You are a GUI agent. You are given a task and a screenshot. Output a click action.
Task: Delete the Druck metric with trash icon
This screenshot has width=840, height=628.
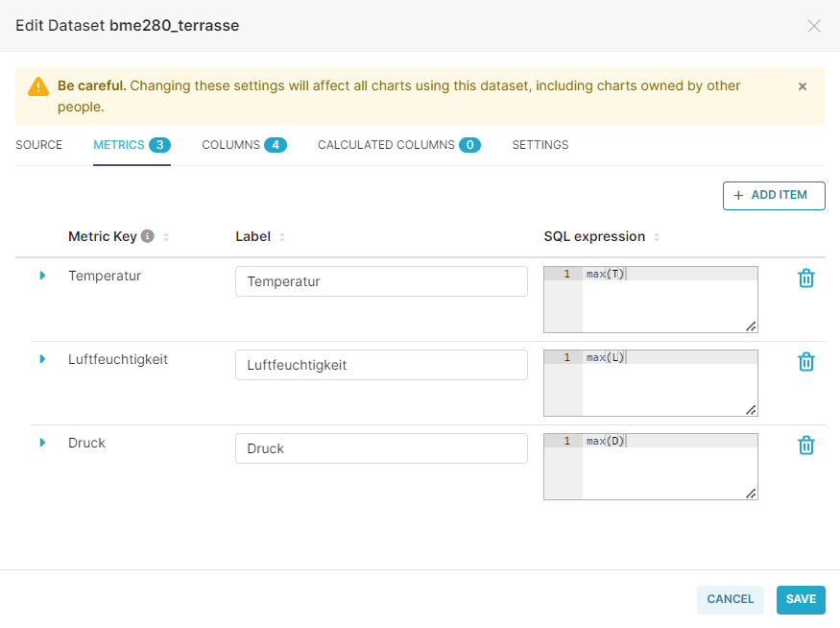[806, 446]
